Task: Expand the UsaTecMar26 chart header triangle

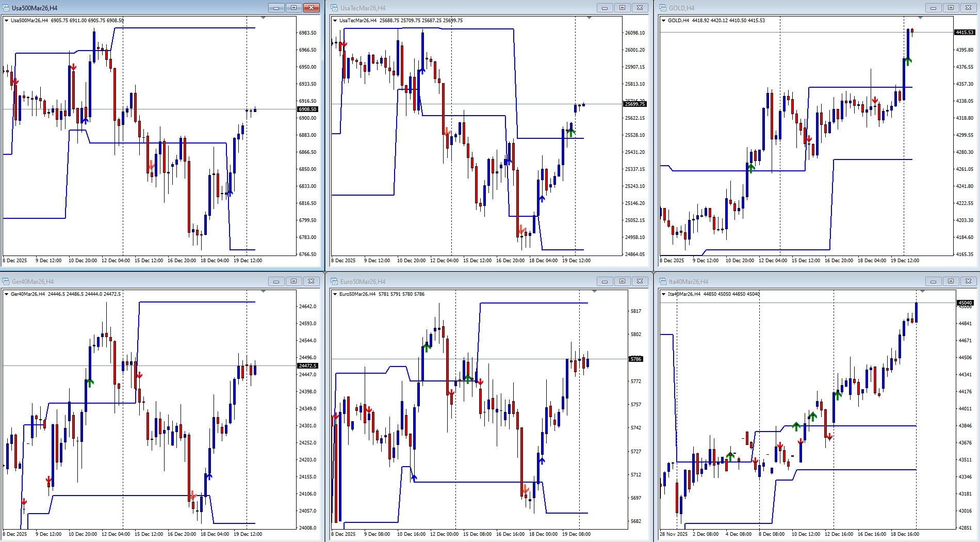Action: (335, 21)
